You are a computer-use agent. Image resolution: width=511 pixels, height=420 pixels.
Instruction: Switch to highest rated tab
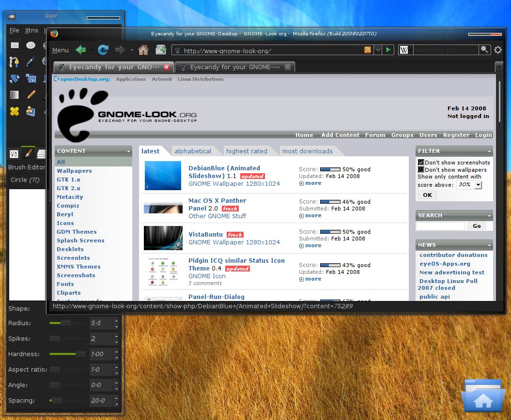click(247, 151)
